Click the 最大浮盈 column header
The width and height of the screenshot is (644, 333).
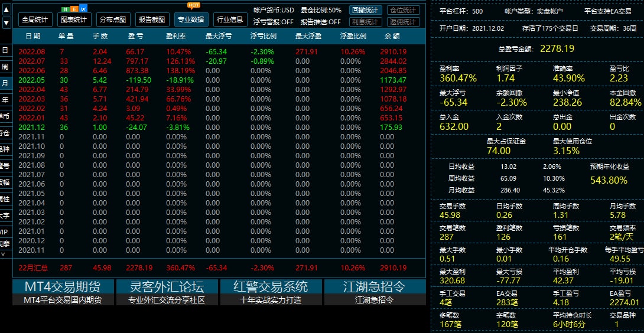click(308, 36)
